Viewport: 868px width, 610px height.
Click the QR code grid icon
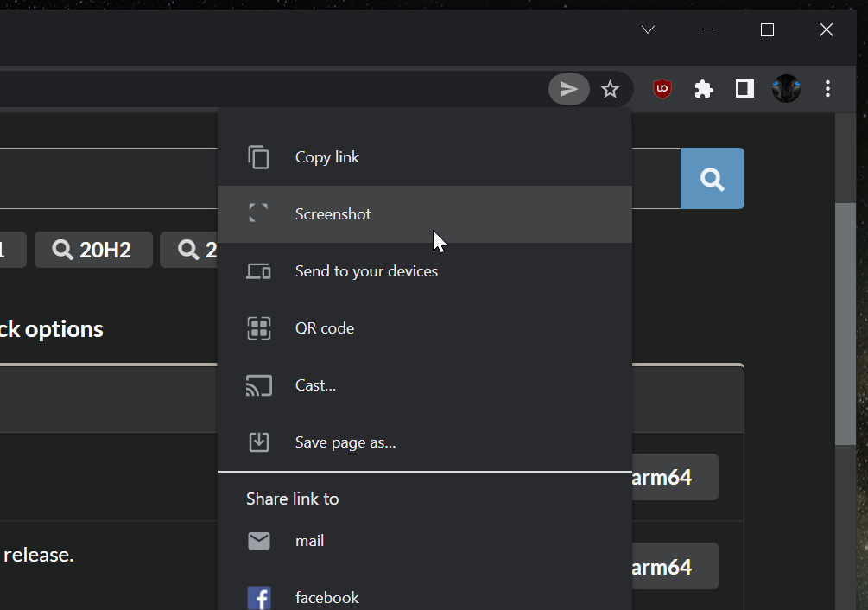coord(258,328)
